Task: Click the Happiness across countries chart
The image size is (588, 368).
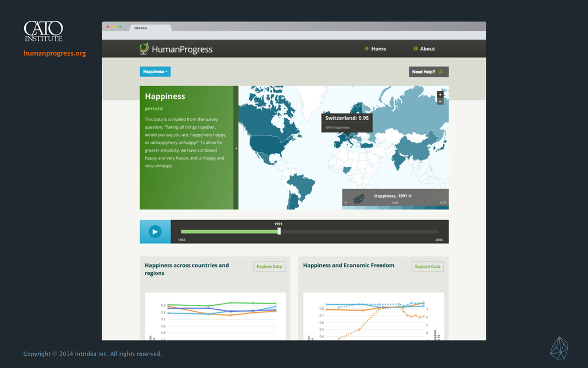Action: click(x=215, y=317)
